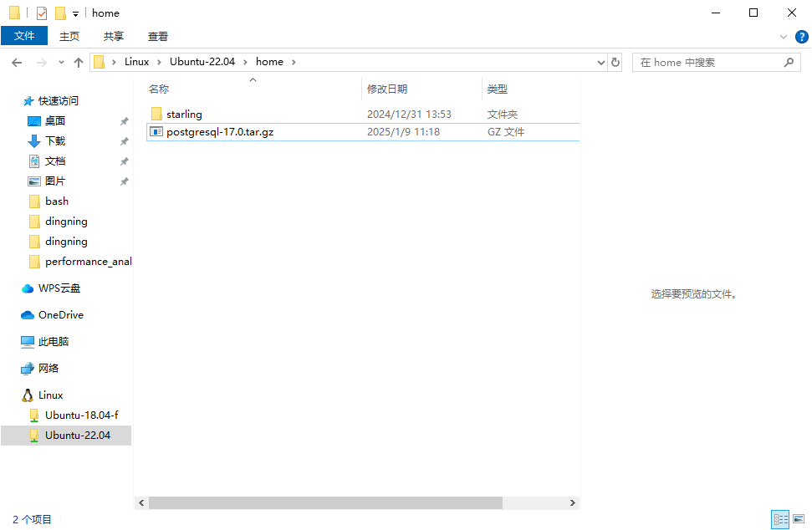The image size is (812, 530).
Task: Click the search magnifier icon
Action: [789, 62]
